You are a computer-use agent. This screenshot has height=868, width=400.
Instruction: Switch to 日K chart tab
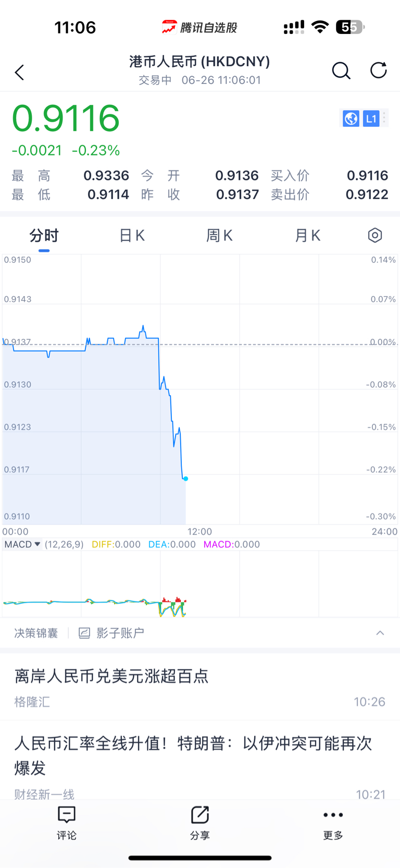point(132,236)
